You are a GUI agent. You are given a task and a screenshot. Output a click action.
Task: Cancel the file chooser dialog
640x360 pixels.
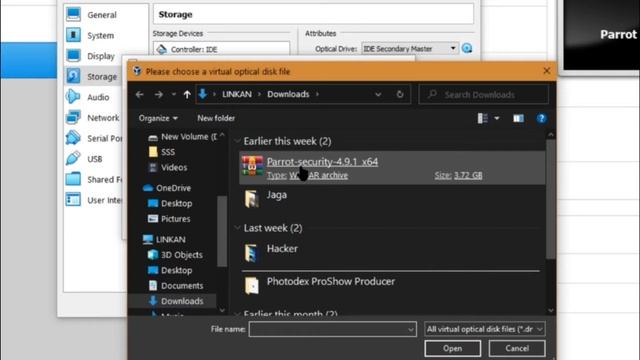[x=517, y=349]
